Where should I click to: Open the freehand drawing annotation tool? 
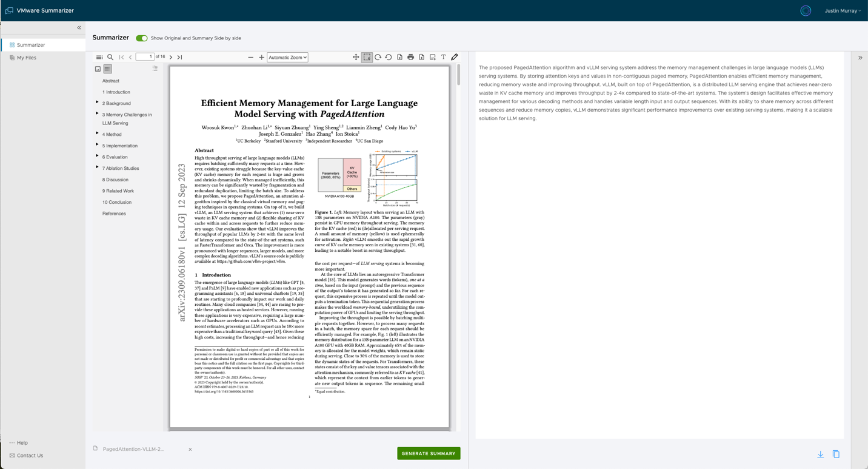coord(455,57)
